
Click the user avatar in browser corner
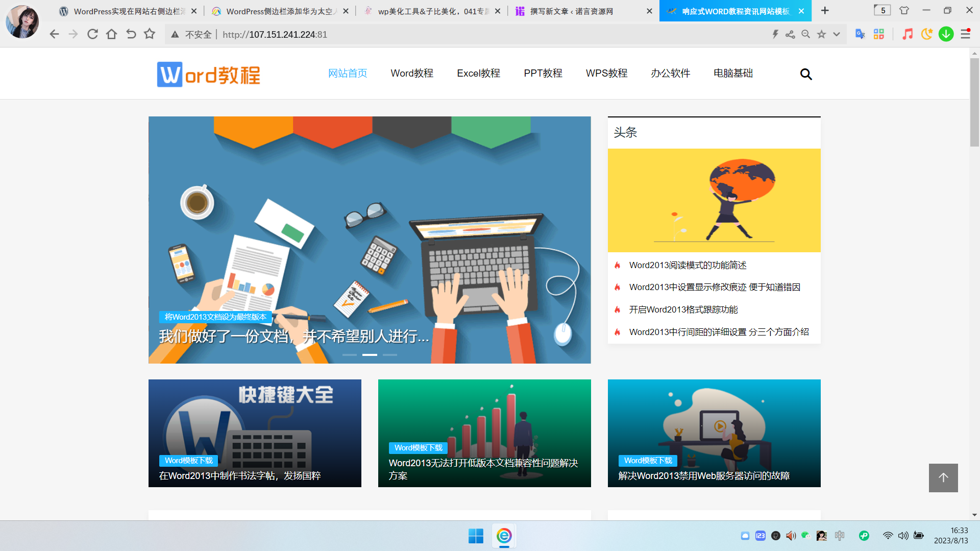(22, 21)
